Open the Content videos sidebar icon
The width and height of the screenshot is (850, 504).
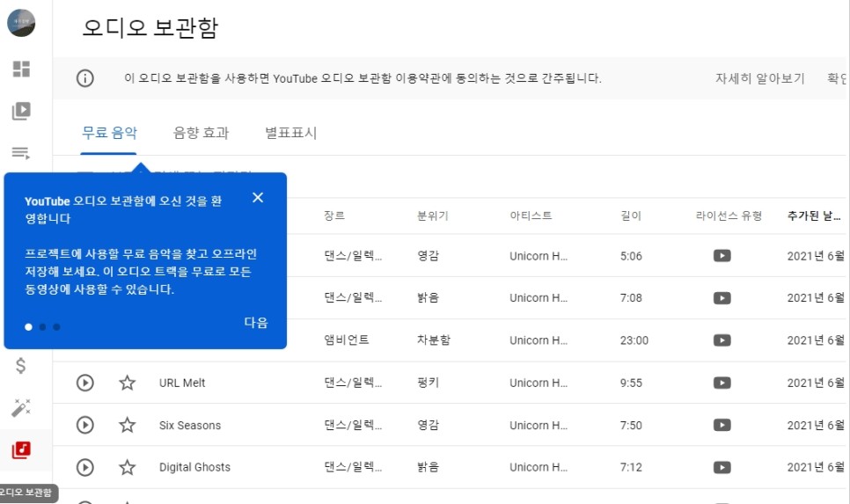[x=21, y=111]
